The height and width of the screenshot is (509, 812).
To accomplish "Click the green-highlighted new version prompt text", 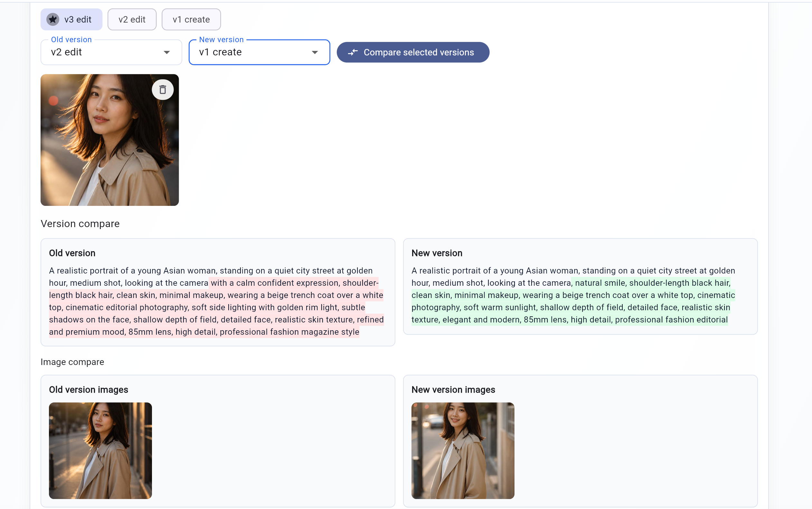I will [573, 301].
